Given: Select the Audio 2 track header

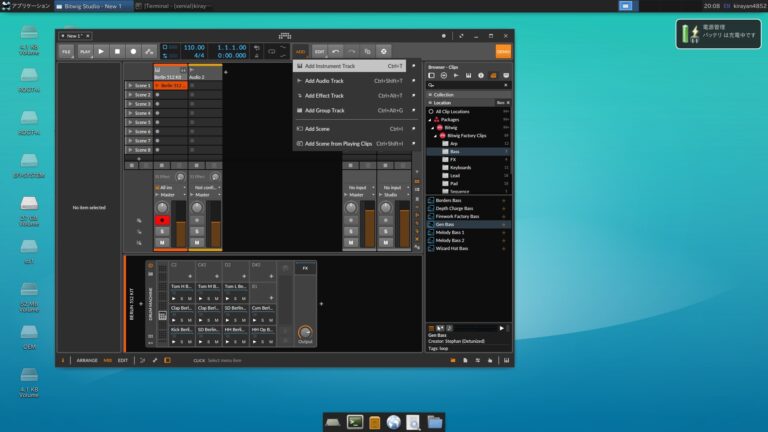Looking at the screenshot, I should point(205,73).
